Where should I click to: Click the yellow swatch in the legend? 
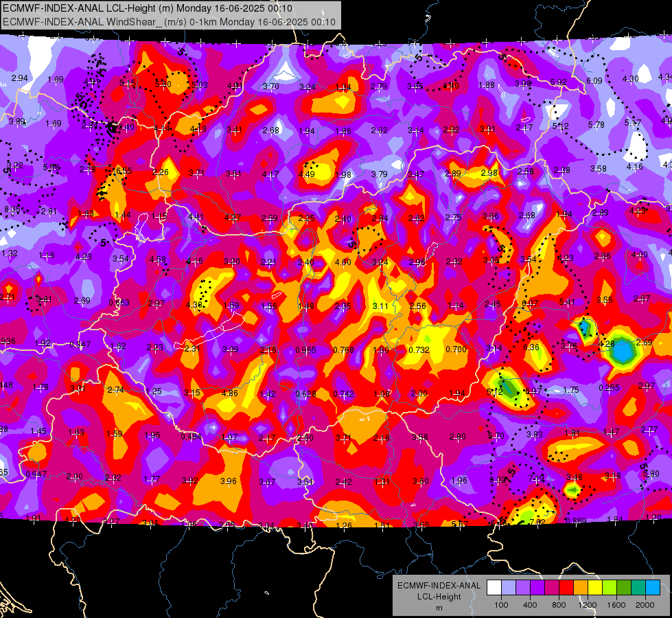click(595, 588)
